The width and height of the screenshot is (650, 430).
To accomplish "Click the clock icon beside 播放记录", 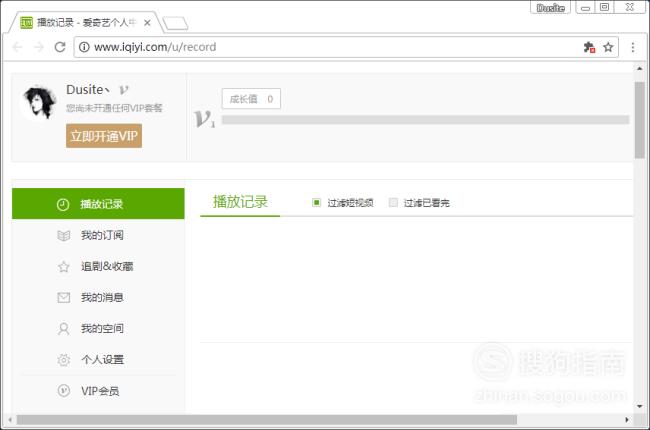I will pos(63,204).
